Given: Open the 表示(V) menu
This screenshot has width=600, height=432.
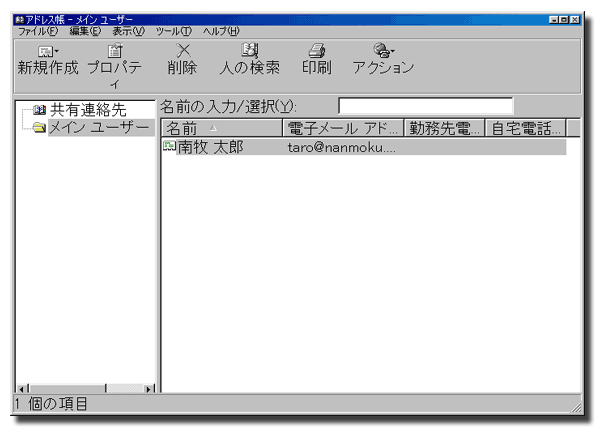Looking at the screenshot, I should click(x=128, y=31).
